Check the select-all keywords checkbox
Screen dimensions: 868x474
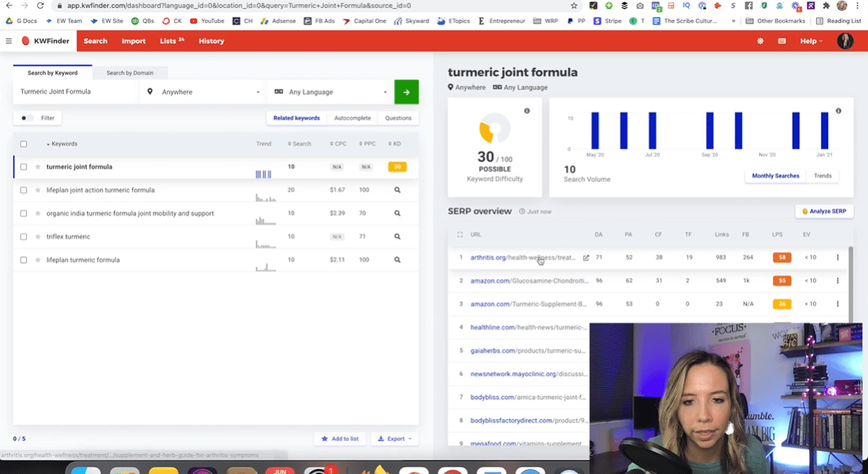(23, 144)
